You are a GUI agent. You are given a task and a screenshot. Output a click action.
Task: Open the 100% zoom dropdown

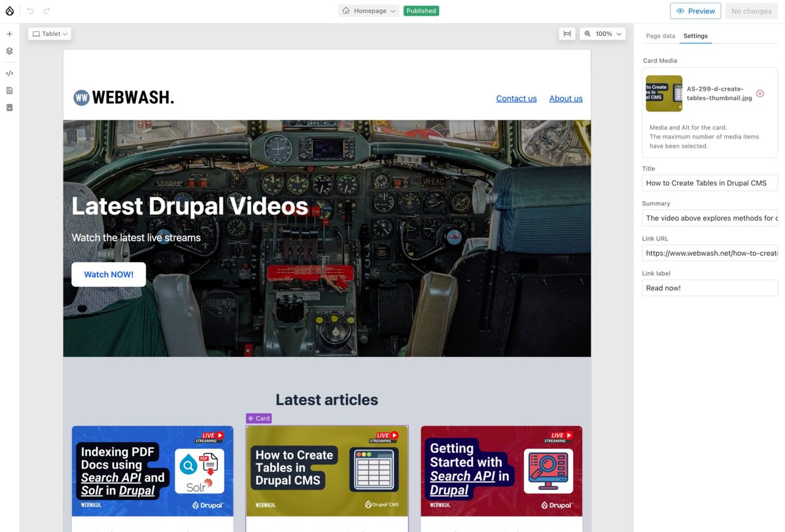coord(602,33)
